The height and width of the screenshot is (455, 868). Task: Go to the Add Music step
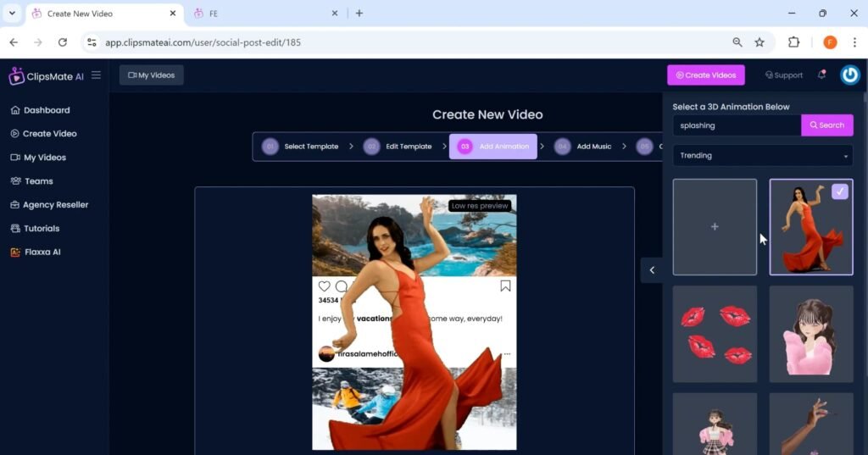pos(593,147)
